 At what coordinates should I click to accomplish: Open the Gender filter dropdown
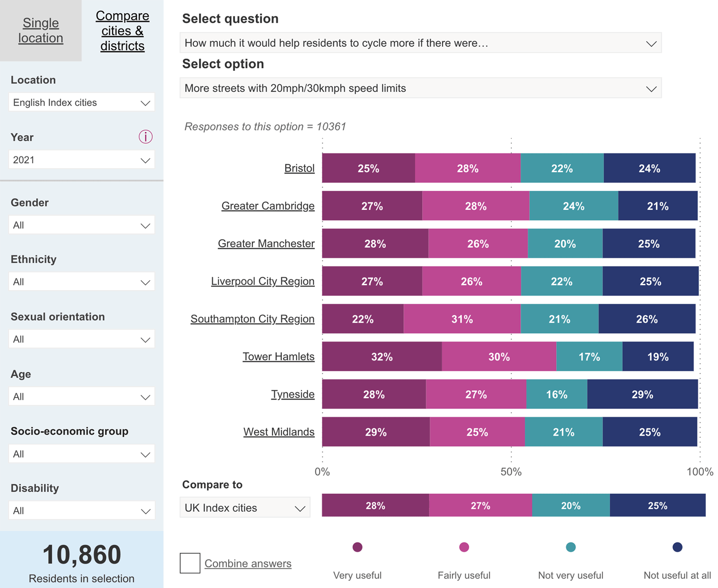(x=82, y=225)
